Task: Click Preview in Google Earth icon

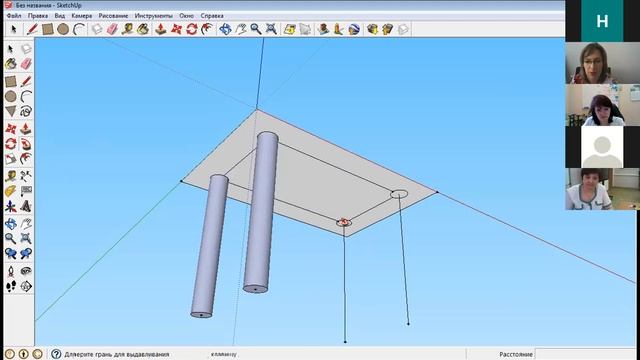Action: 354,29
